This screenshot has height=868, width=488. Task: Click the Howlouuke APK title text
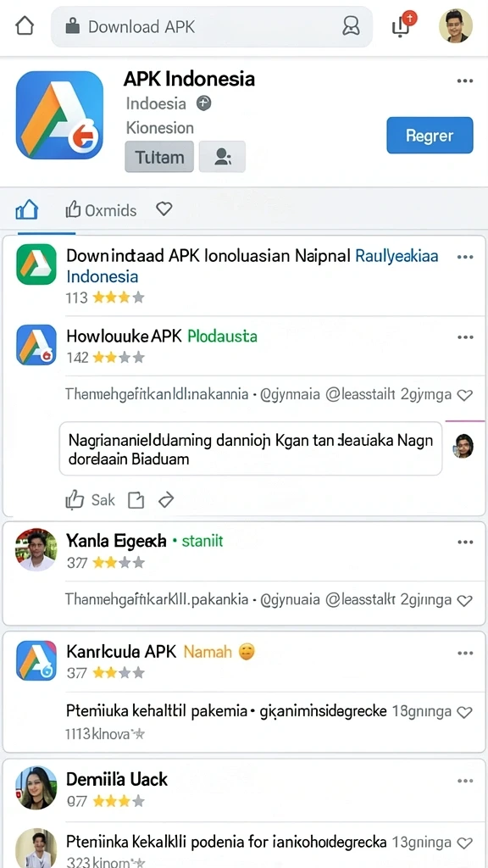tap(124, 336)
